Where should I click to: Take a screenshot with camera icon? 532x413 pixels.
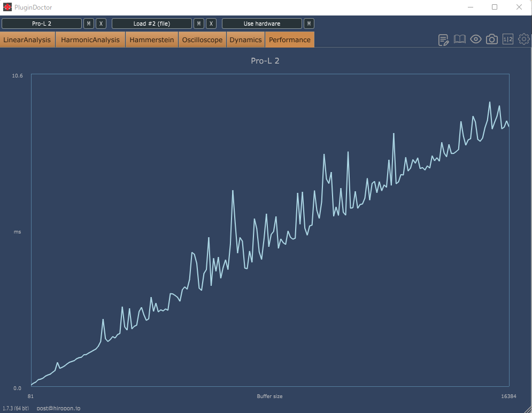pyautogui.click(x=491, y=40)
